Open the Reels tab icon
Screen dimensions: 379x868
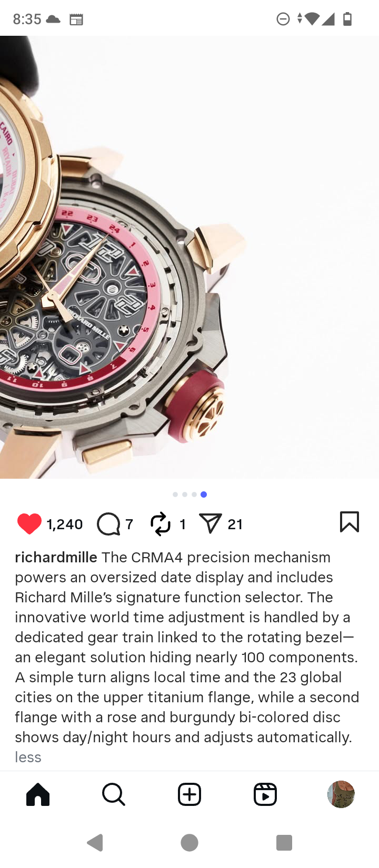[265, 794]
